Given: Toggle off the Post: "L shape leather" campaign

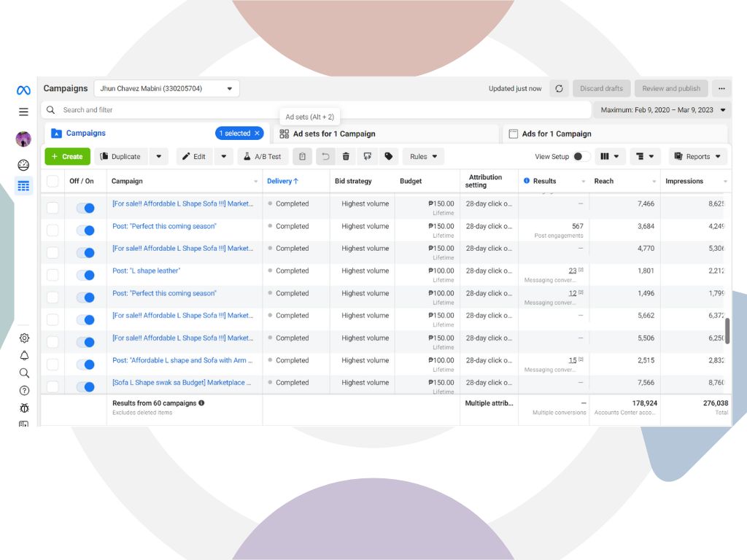Looking at the screenshot, I should tap(86, 275).
